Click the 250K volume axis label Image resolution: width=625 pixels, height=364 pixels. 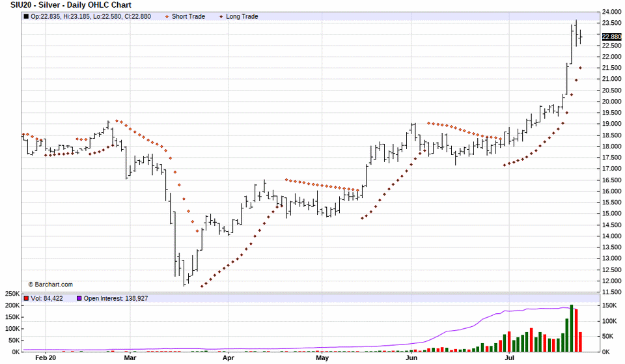tap(12, 294)
